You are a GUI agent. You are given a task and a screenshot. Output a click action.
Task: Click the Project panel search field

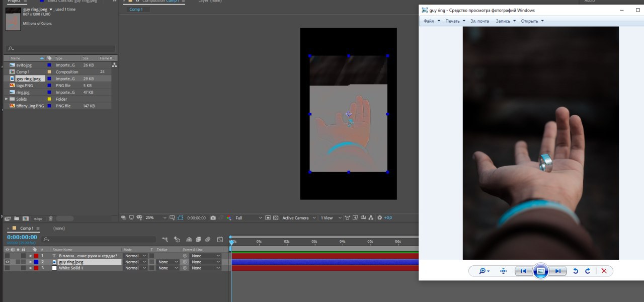tap(60, 48)
